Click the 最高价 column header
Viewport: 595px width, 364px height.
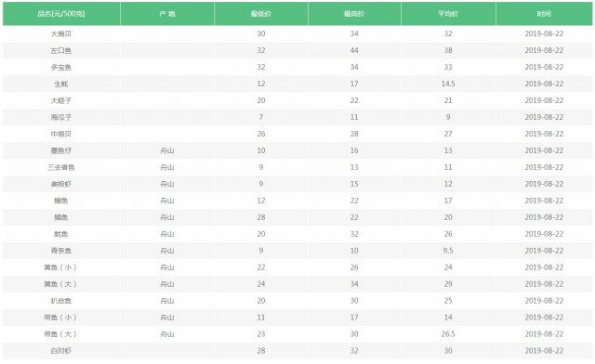pyautogui.click(x=354, y=14)
